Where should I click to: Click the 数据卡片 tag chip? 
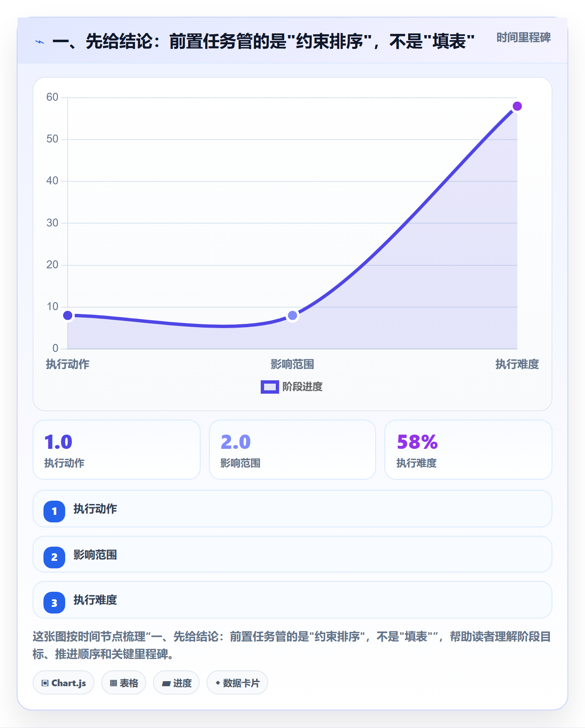(x=237, y=683)
